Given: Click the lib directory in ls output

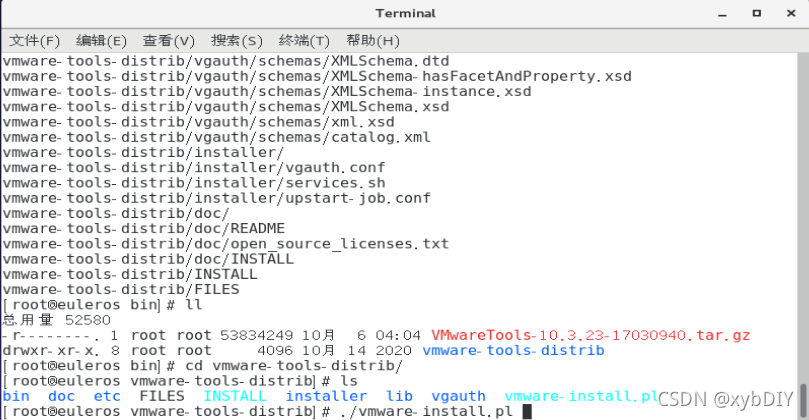Looking at the screenshot, I should [x=399, y=396].
